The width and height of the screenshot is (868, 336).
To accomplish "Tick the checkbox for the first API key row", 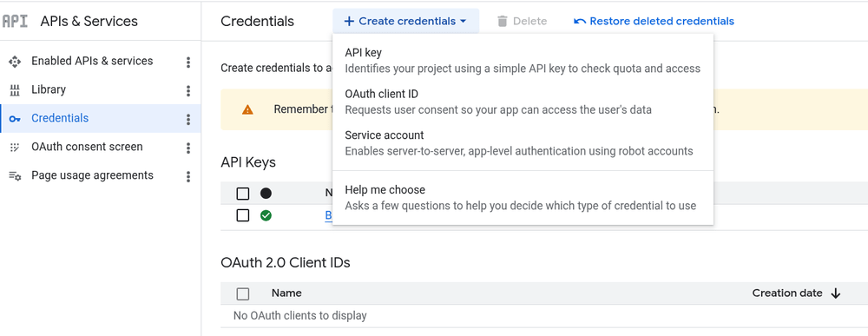I will (242, 215).
